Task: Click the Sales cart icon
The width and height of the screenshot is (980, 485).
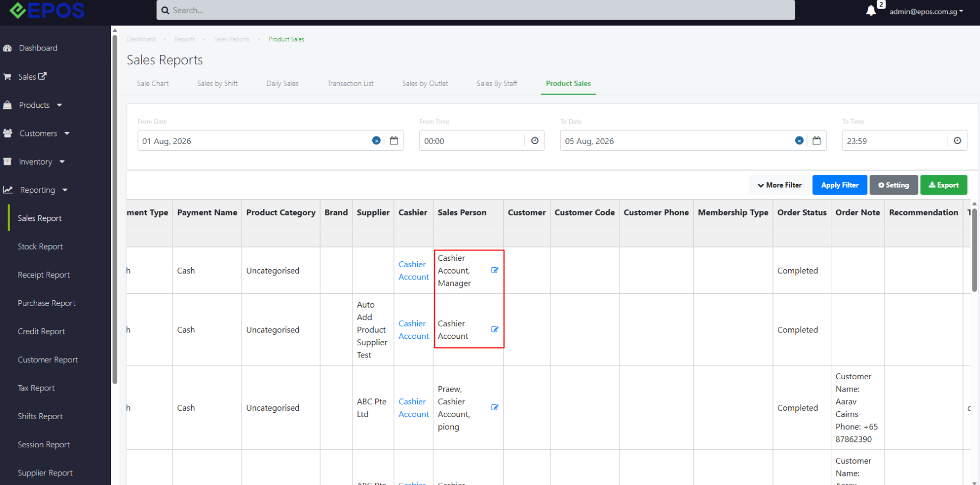Action: click(7, 76)
